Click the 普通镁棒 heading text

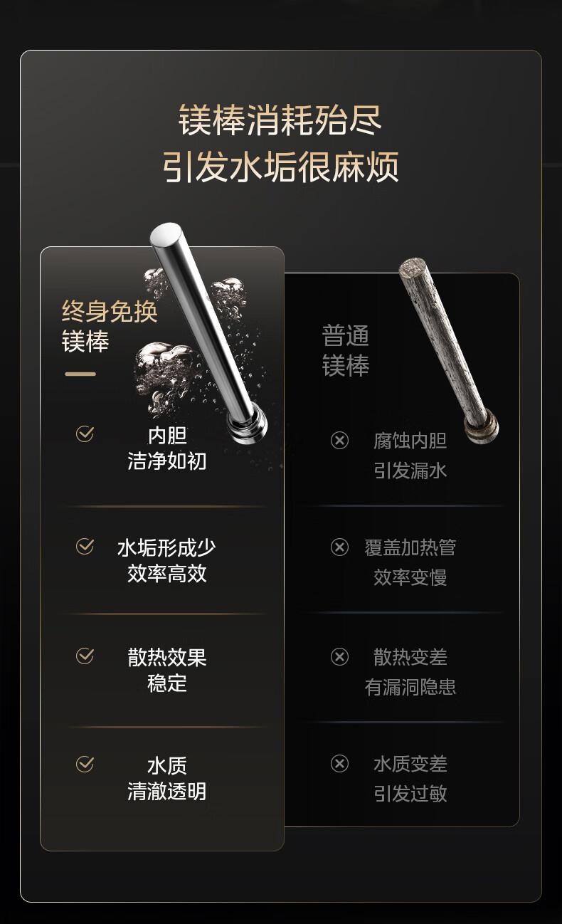(x=346, y=351)
